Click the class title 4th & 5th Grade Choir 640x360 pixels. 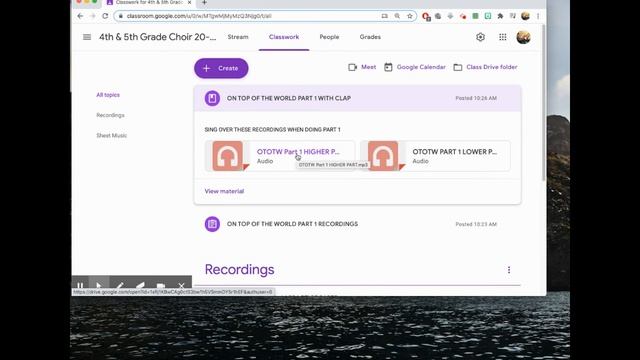coord(158,37)
